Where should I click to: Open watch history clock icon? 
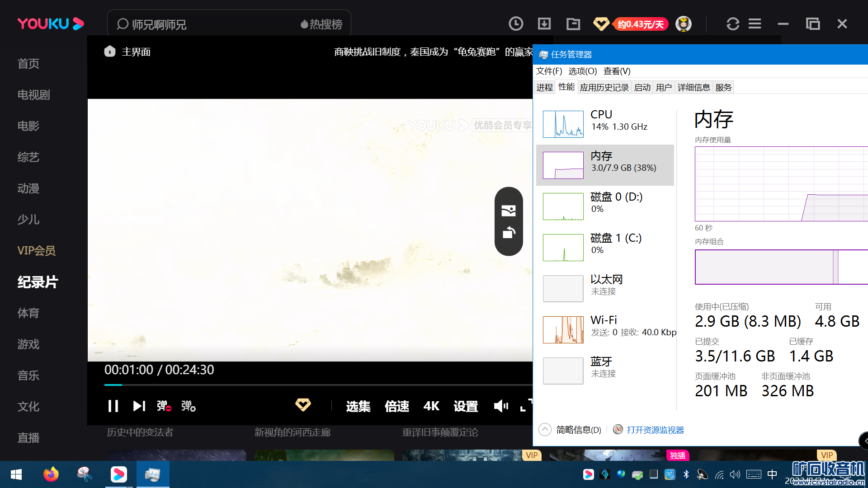pos(516,23)
